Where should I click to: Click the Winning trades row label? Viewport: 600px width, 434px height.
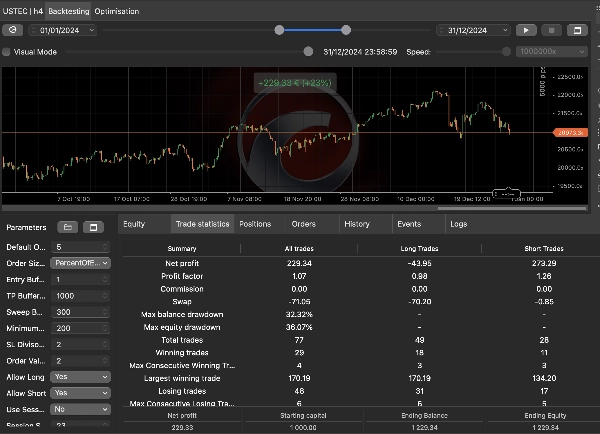[x=182, y=352]
